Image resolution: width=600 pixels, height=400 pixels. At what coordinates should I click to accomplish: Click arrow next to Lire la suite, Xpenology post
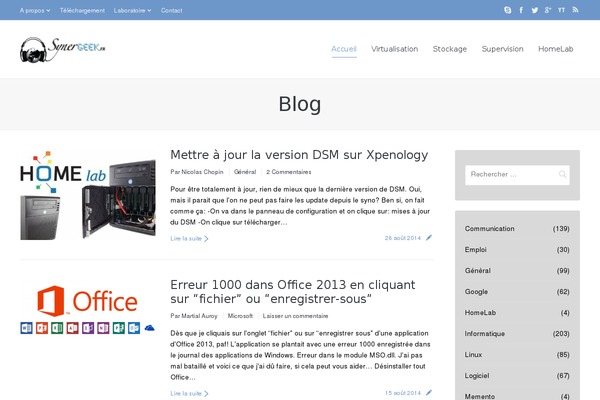coord(206,238)
